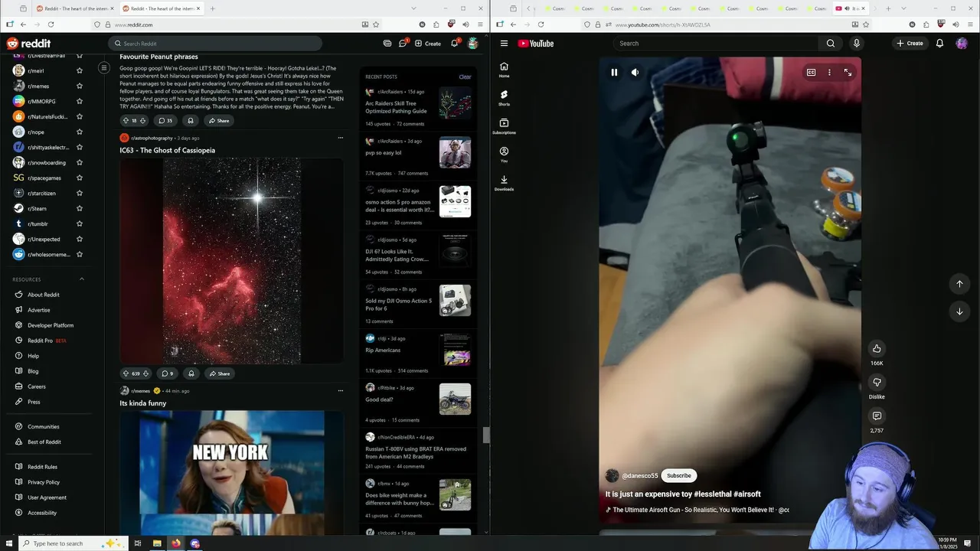Click Reddit Create post button
Screen dimensions: 980x551
click(428, 44)
